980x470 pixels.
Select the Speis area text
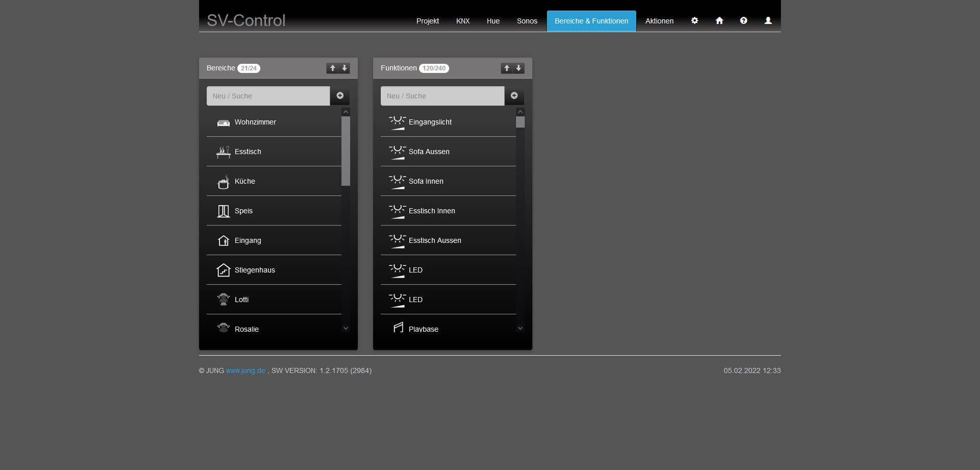click(x=243, y=211)
